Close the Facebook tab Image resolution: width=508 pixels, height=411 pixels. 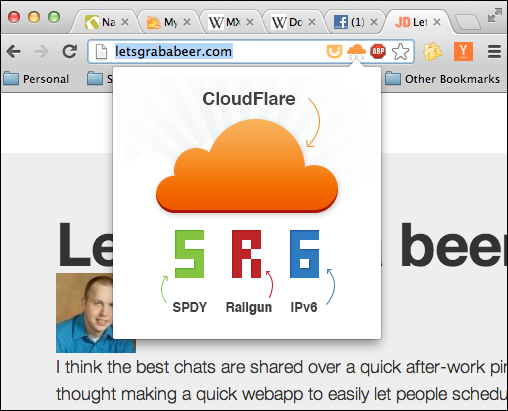click(374, 22)
